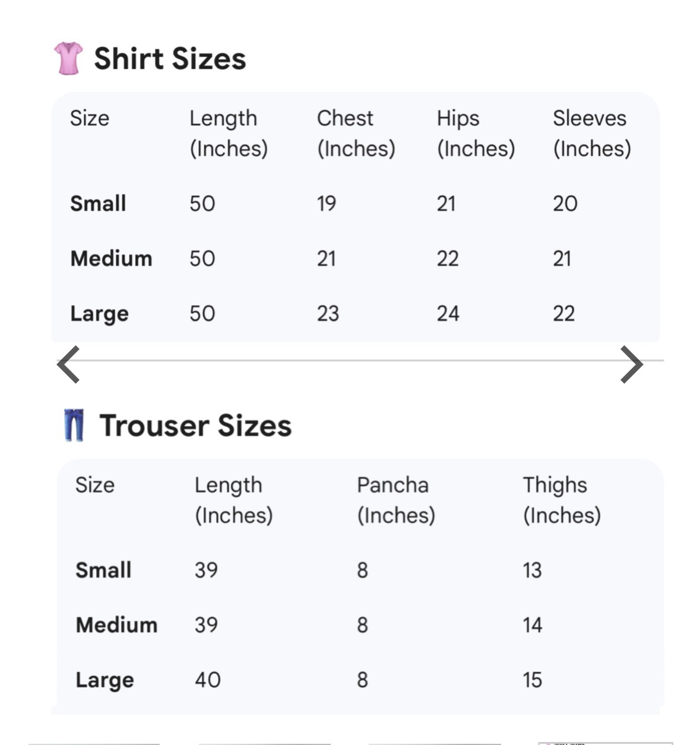Screen dimensions: 700x745
Task: Click the Chest (Inches) column header
Action: coord(356,133)
